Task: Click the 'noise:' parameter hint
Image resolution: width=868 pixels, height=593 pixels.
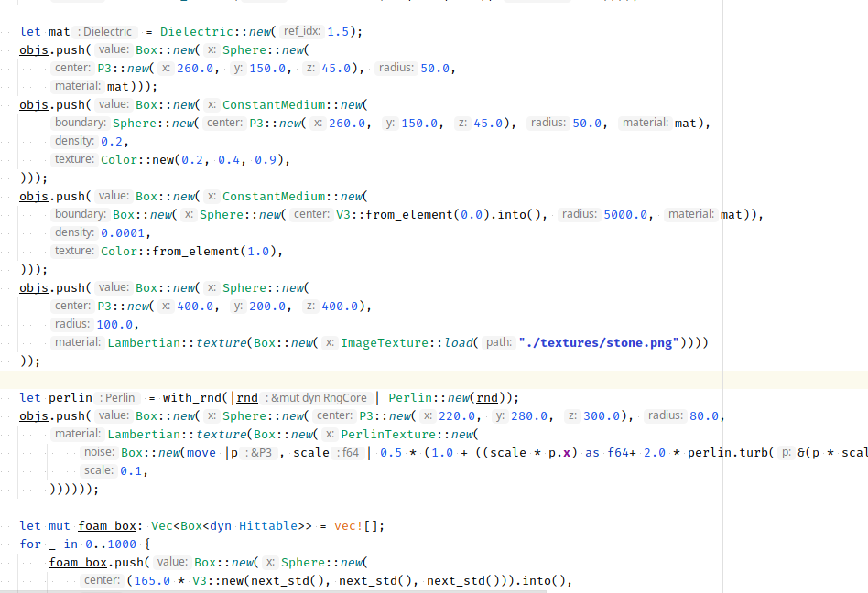Action: pos(99,452)
